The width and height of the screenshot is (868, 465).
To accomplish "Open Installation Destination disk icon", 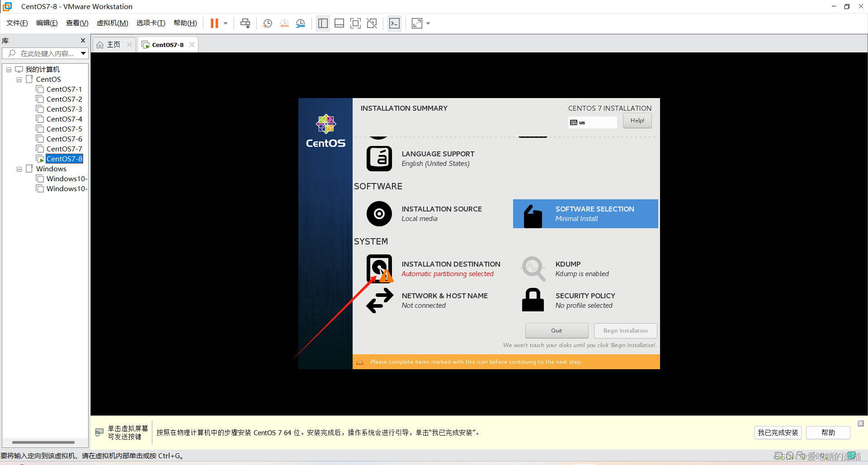I will (x=379, y=268).
